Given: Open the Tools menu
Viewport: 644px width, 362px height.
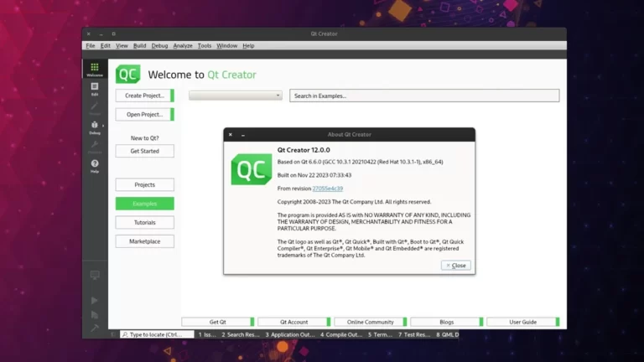Looking at the screenshot, I should click(x=204, y=45).
